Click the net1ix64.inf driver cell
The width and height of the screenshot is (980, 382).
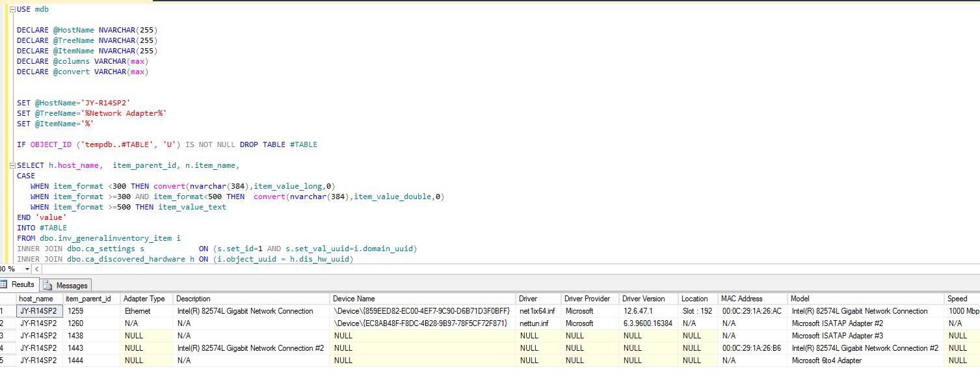click(537, 311)
